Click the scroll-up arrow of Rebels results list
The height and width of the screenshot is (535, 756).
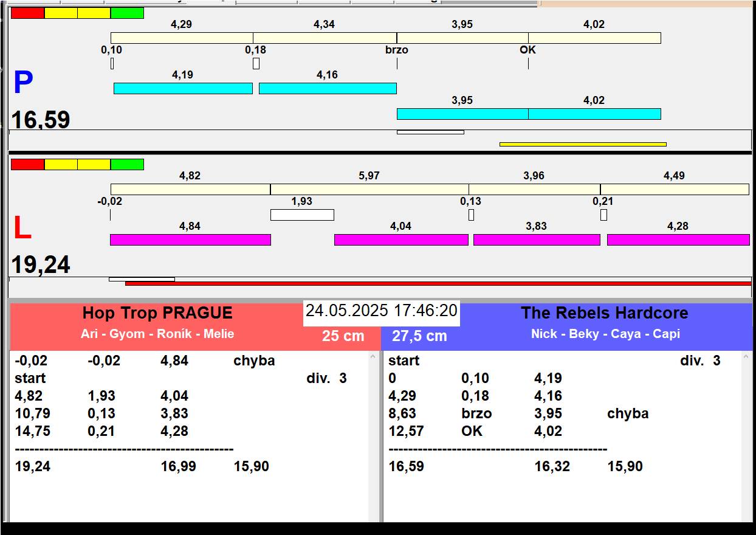(747, 358)
